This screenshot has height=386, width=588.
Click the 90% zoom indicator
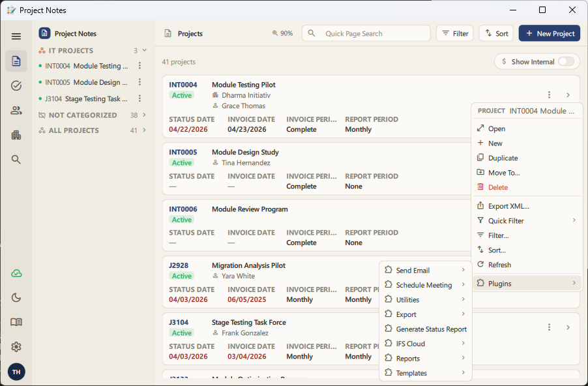282,33
